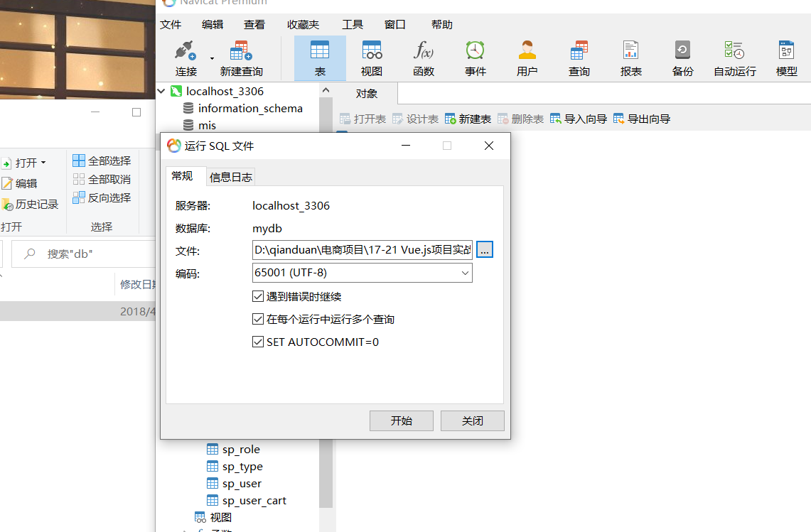This screenshot has width=811, height=532.
Task: Open the Connection dropdown arrow
Action: [212, 58]
